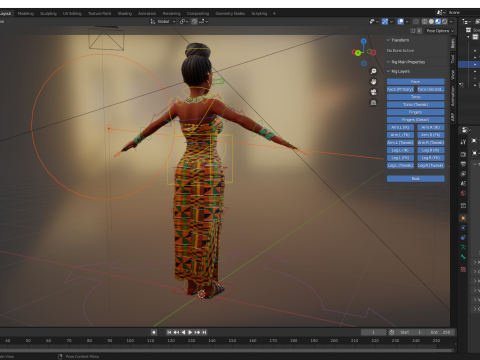Switch to the Geometry Nodes workspace tab
The height and width of the screenshot is (360, 480).
(230, 14)
